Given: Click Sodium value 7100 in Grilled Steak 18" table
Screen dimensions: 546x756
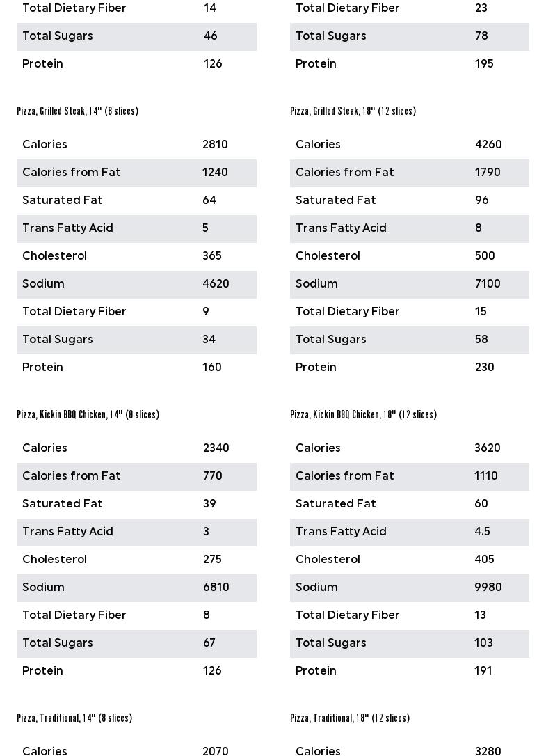Looking at the screenshot, I should tap(488, 284).
